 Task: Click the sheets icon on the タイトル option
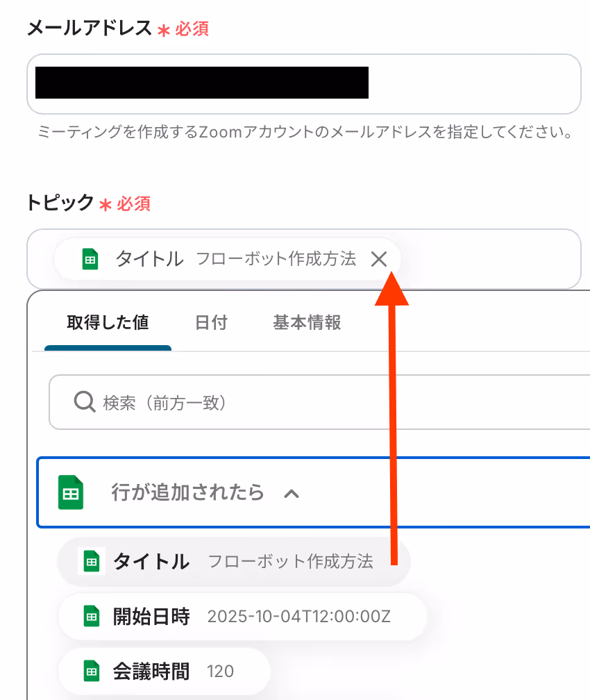(x=92, y=561)
